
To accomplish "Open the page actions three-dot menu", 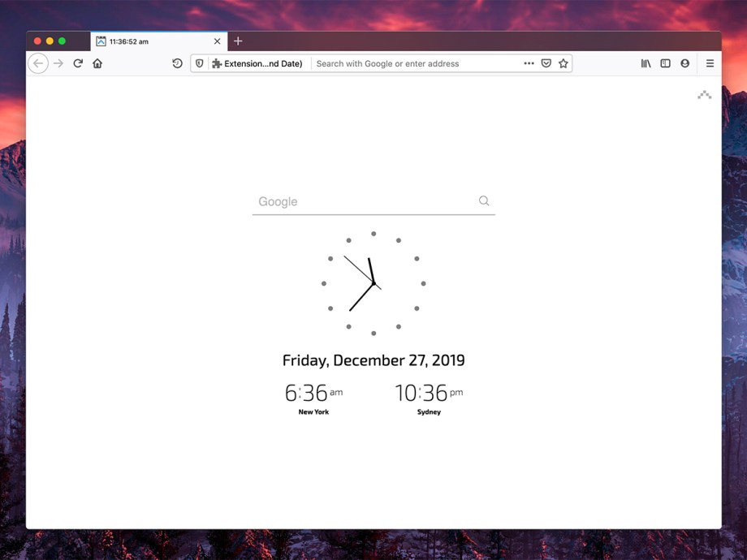I will click(529, 62).
